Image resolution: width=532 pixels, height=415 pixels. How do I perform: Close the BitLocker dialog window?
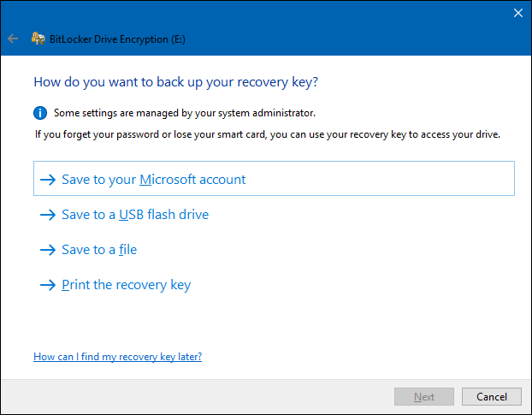coord(517,13)
